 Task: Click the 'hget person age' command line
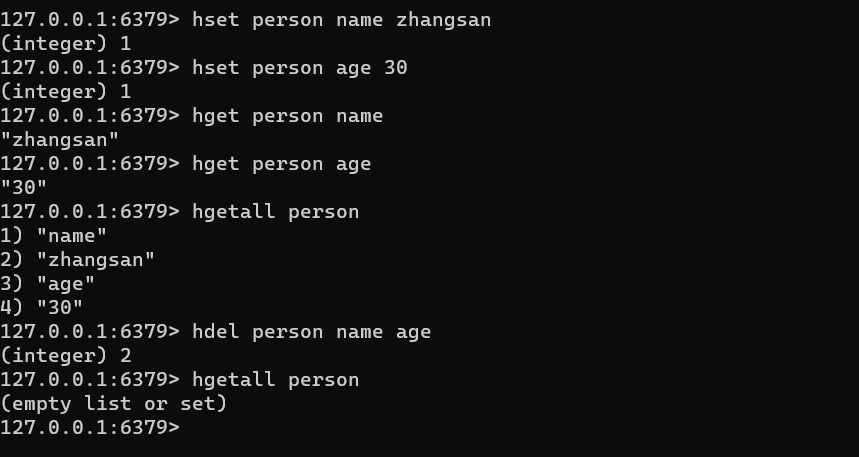point(282,164)
